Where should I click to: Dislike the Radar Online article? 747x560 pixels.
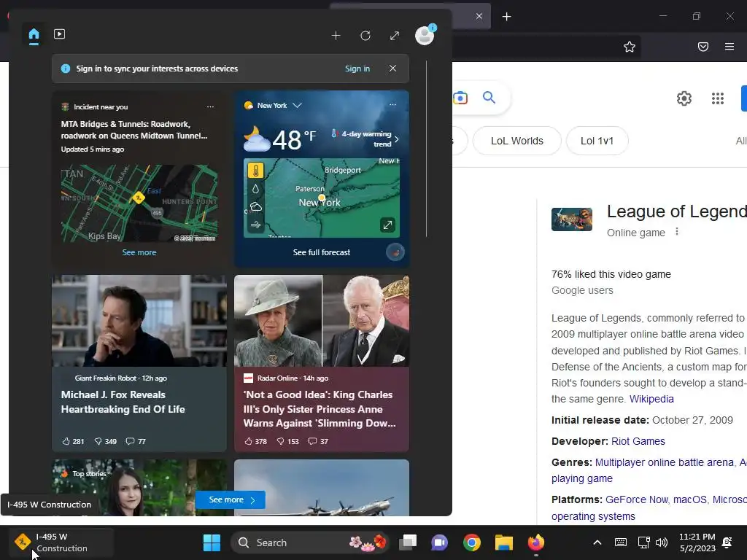tap(287, 441)
